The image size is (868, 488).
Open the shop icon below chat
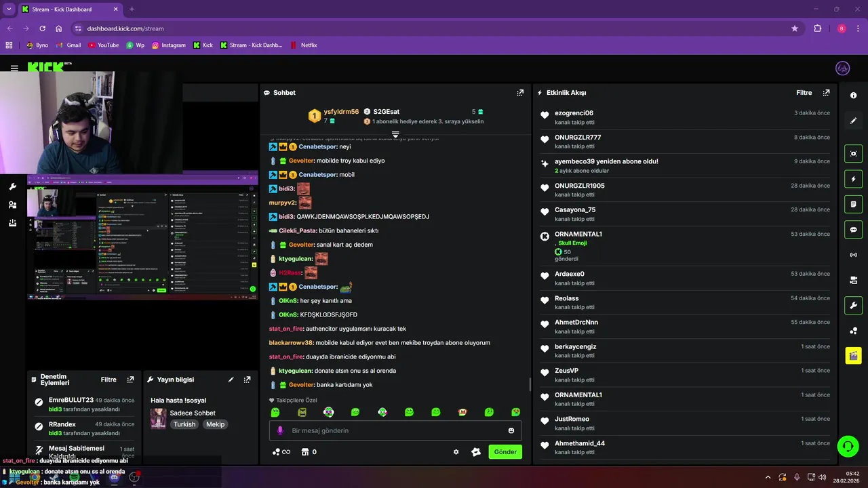305,452
